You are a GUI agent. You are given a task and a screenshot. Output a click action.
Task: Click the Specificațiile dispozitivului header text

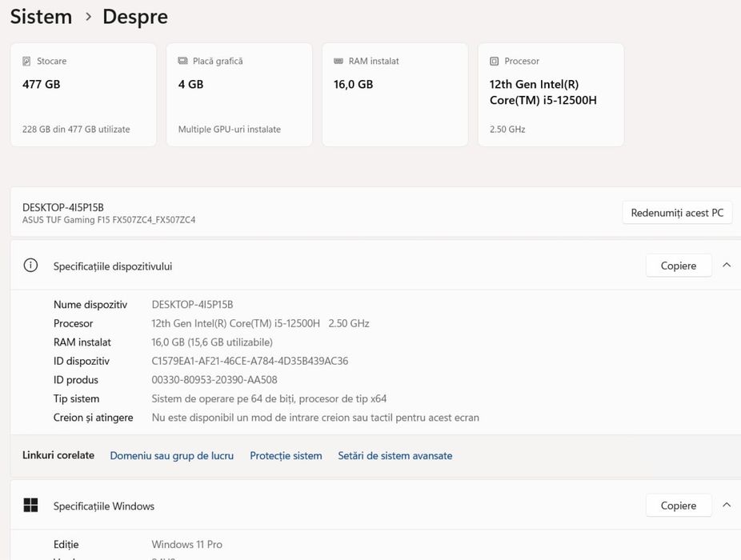coord(113,266)
